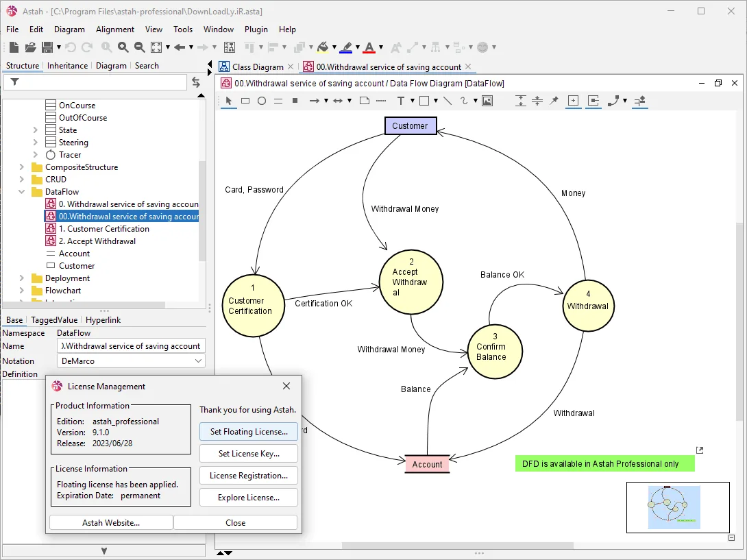Select 2. Accept Withdrawal tree item
The height and width of the screenshot is (560, 747).
coord(97,241)
